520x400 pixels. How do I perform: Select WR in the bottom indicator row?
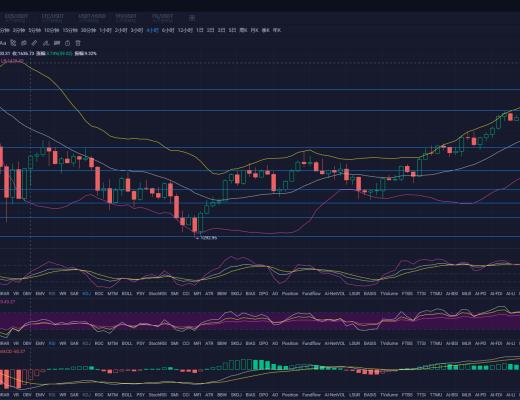63,395
